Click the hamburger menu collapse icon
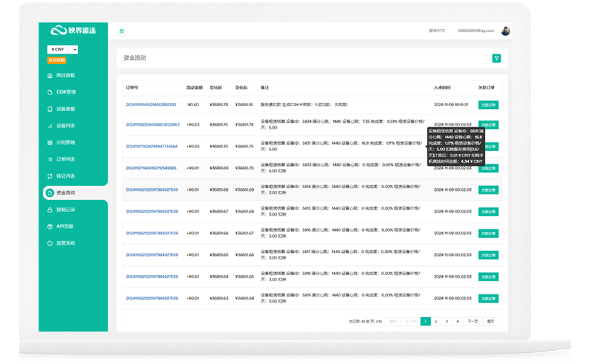 pos(122,31)
